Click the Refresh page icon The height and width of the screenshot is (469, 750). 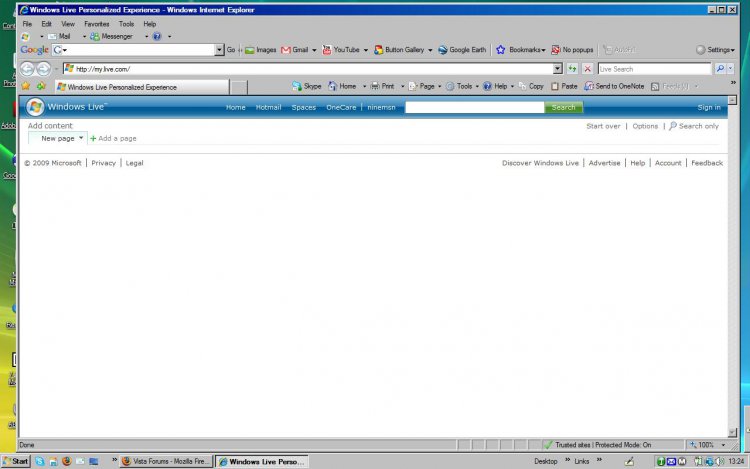click(572, 69)
